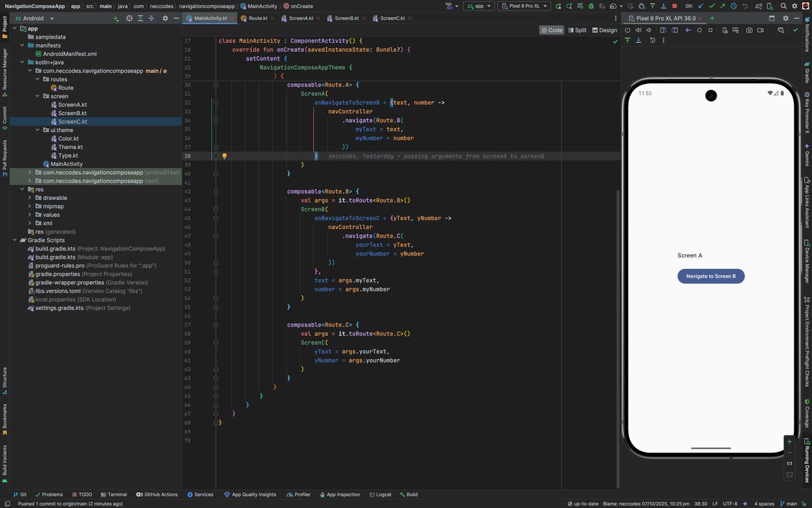Collapse the routes package
812x508 pixels.
[38, 79]
